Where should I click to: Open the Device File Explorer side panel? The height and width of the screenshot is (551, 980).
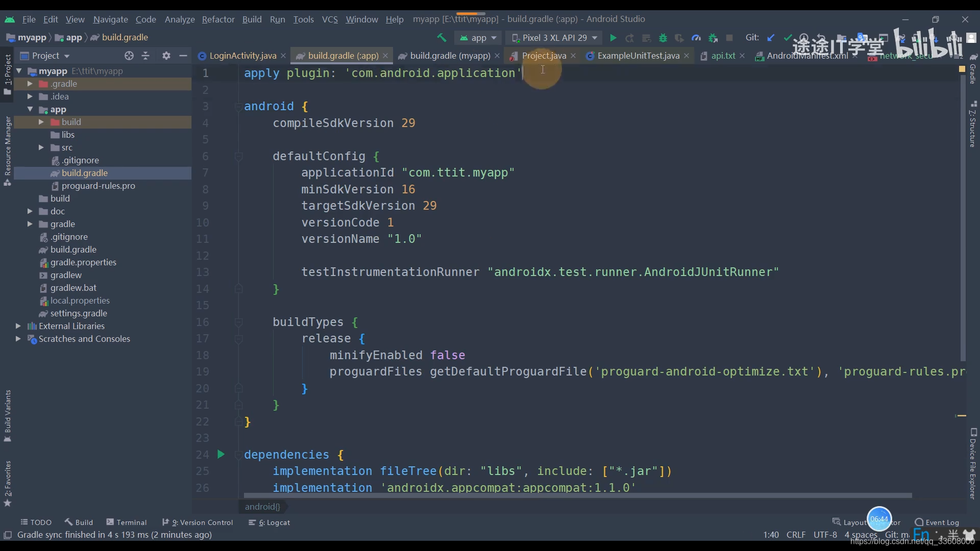973,463
